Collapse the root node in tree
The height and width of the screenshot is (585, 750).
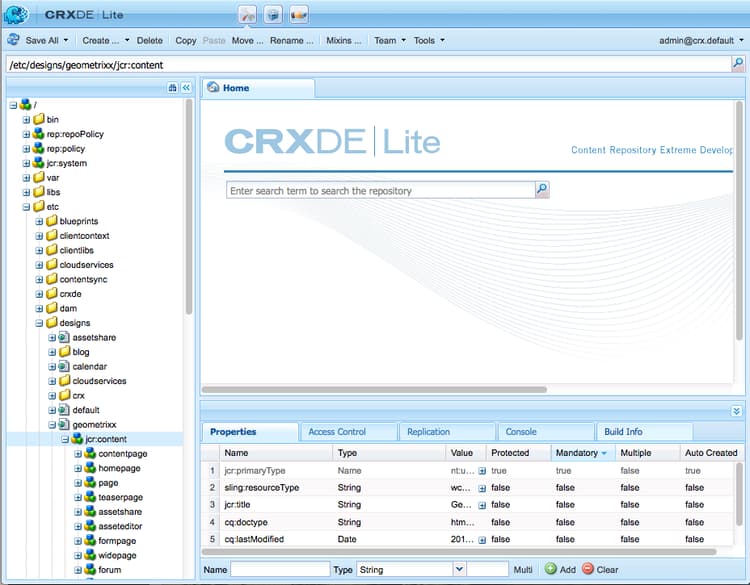13,105
